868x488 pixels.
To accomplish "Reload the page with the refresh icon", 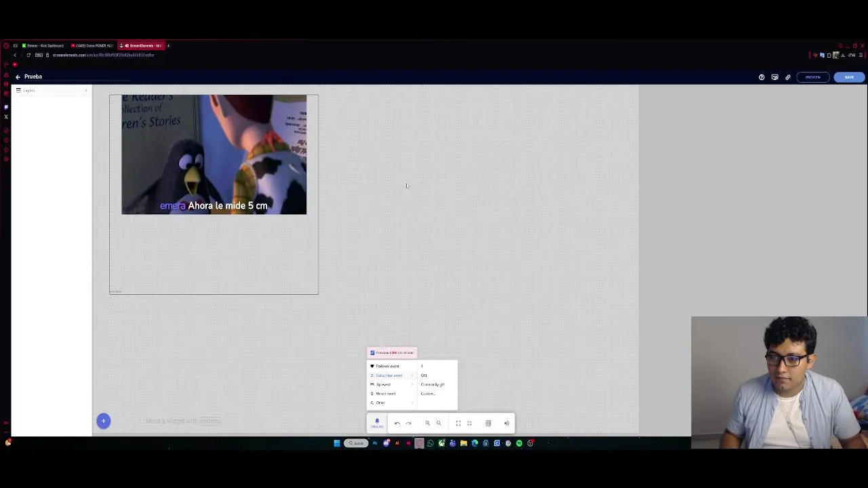I will coord(28,55).
